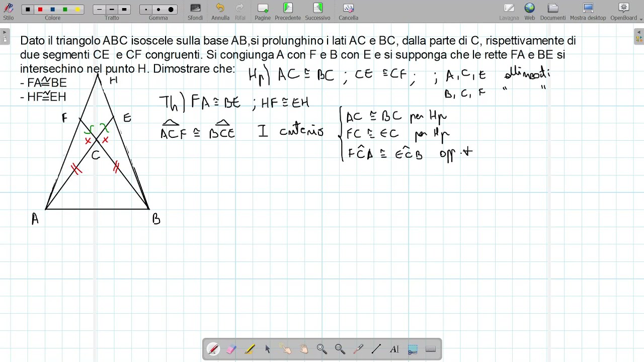Select the small eraser size in Gomma
Viewport: 644px width, 362px height.
[146, 10]
